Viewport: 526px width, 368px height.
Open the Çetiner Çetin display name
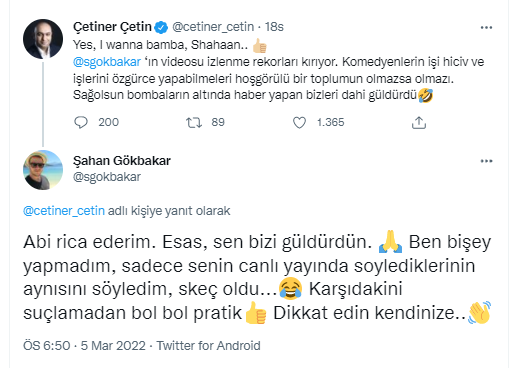(112, 27)
